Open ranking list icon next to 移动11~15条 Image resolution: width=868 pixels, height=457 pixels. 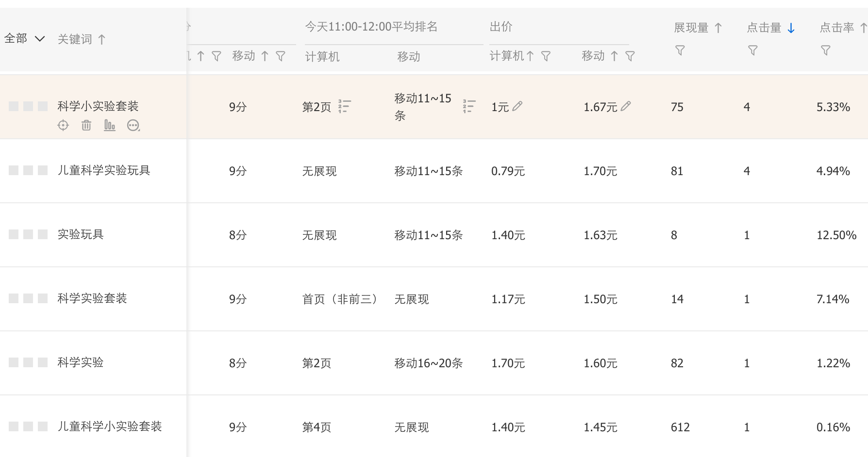pyautogui.click(x=469, y=106)
